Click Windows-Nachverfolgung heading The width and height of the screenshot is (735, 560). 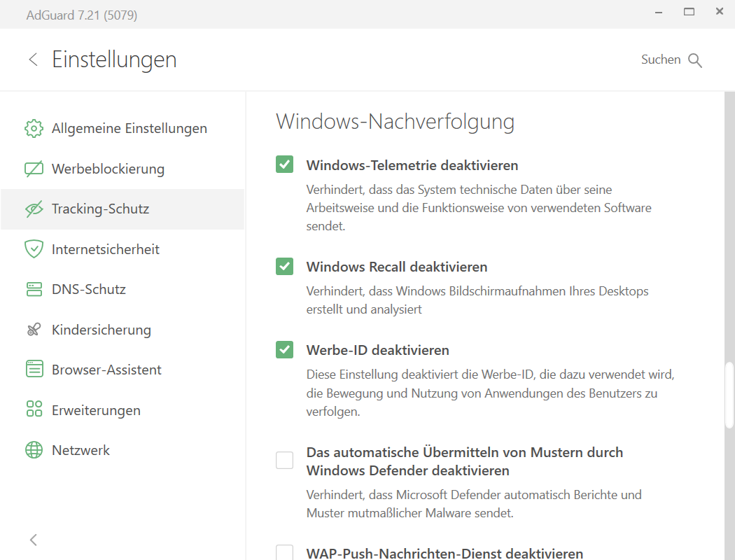pyautogui.click(x=395, y=121)
